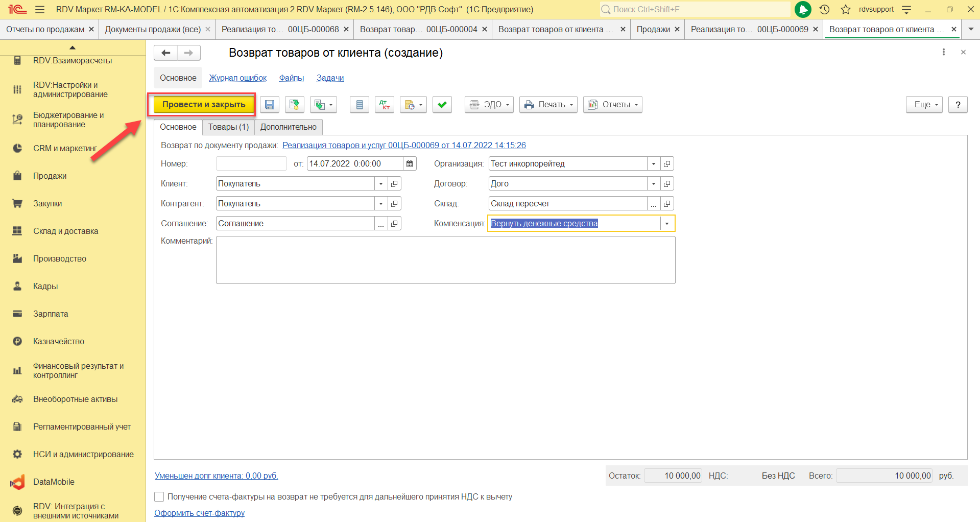Click the favorites star icon
980x522 pixels.
(846, 9)
